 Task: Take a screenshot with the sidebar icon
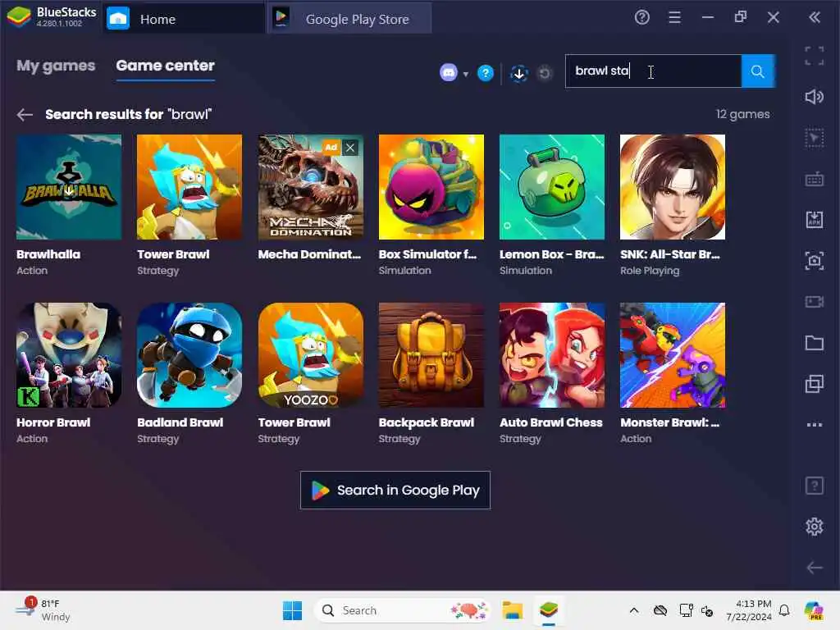(x=815, y=261)
